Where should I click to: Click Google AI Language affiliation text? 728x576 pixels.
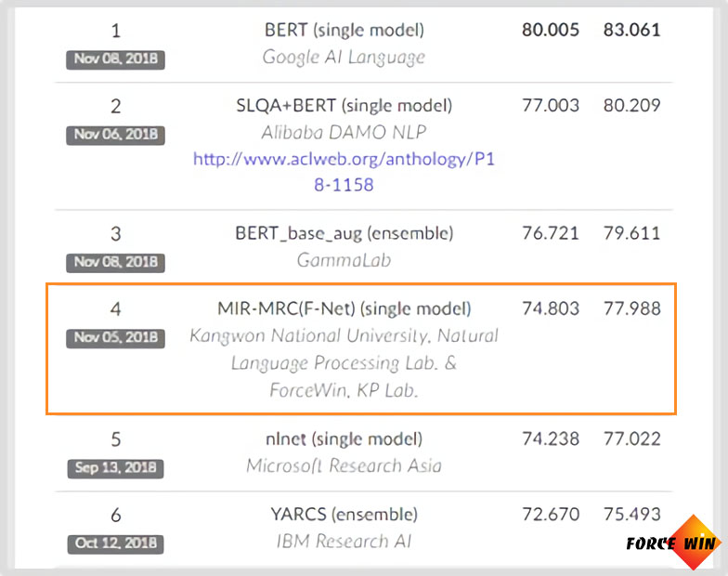344,58
